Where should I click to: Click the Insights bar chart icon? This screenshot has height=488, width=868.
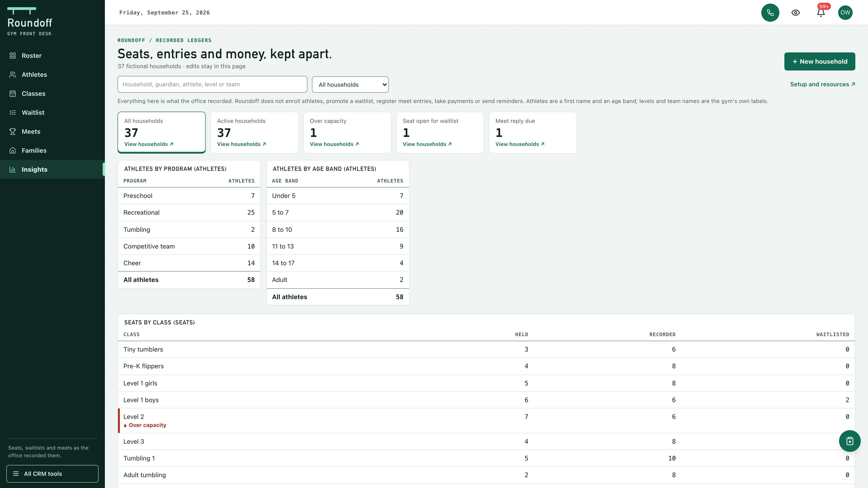[x=12, y=169]
